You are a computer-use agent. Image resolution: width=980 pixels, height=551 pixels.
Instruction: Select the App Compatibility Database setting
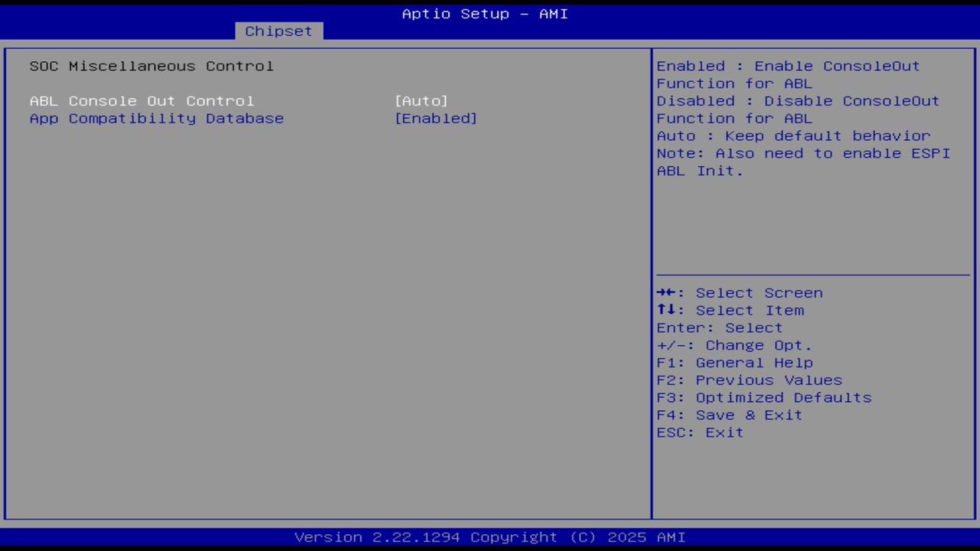pos(156,118)
